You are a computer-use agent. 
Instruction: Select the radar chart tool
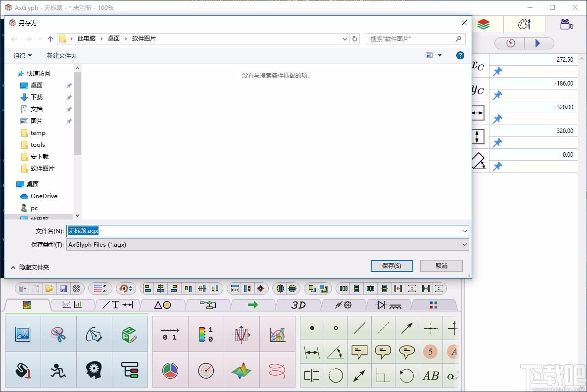point(206,370)
